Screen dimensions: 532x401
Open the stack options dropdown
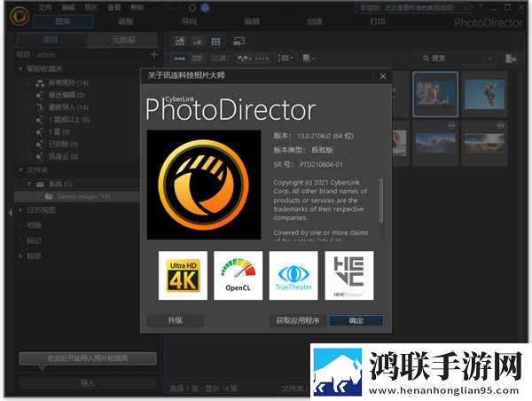[309, 59]
